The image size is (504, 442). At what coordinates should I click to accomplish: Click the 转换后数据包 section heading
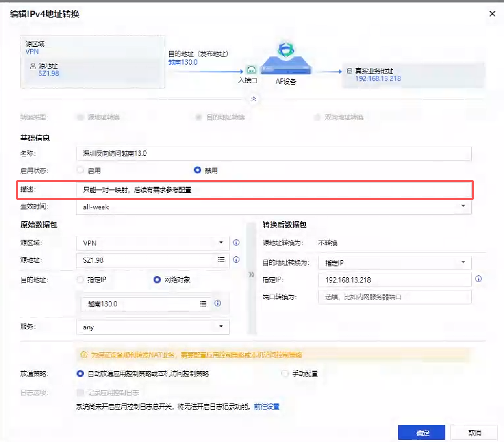coord(284,224)
